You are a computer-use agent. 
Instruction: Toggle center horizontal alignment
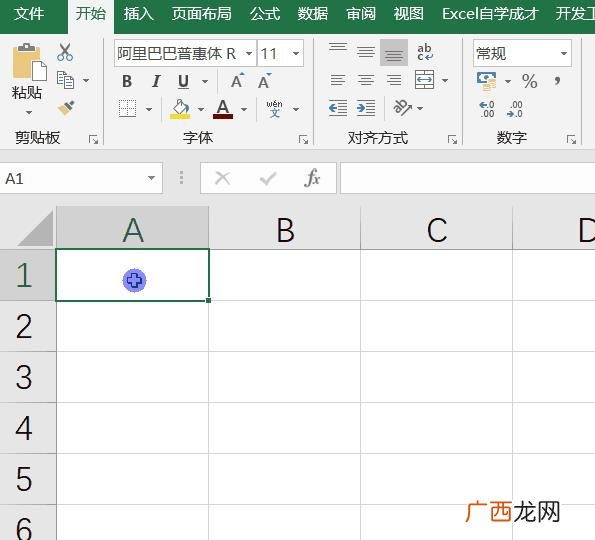366,80
